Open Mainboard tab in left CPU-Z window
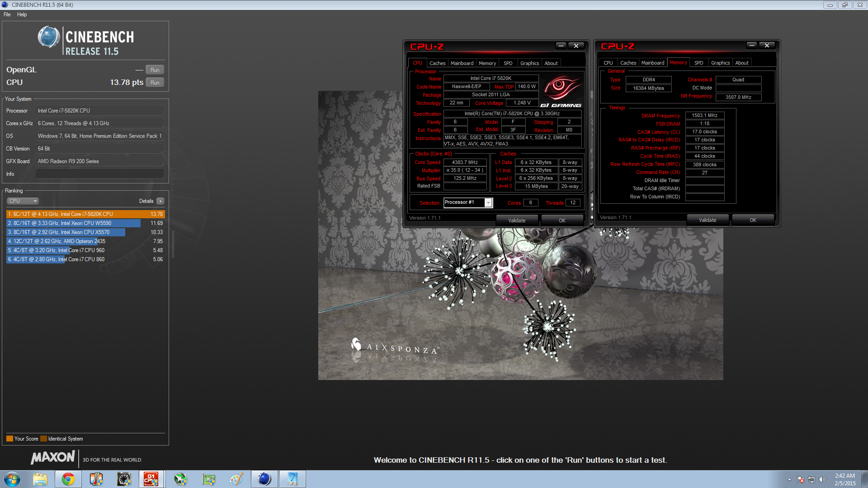Screen dimensions: 868x488 point(462,63)
